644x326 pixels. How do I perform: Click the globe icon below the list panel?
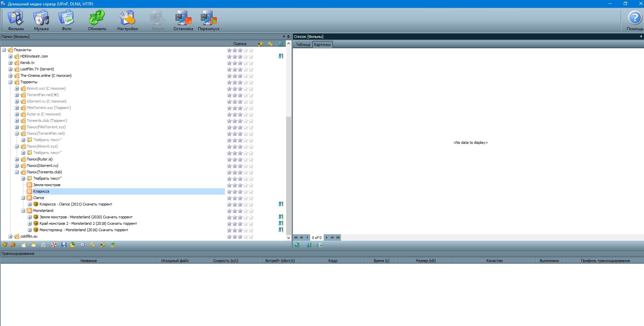click(x=297, y=245)
